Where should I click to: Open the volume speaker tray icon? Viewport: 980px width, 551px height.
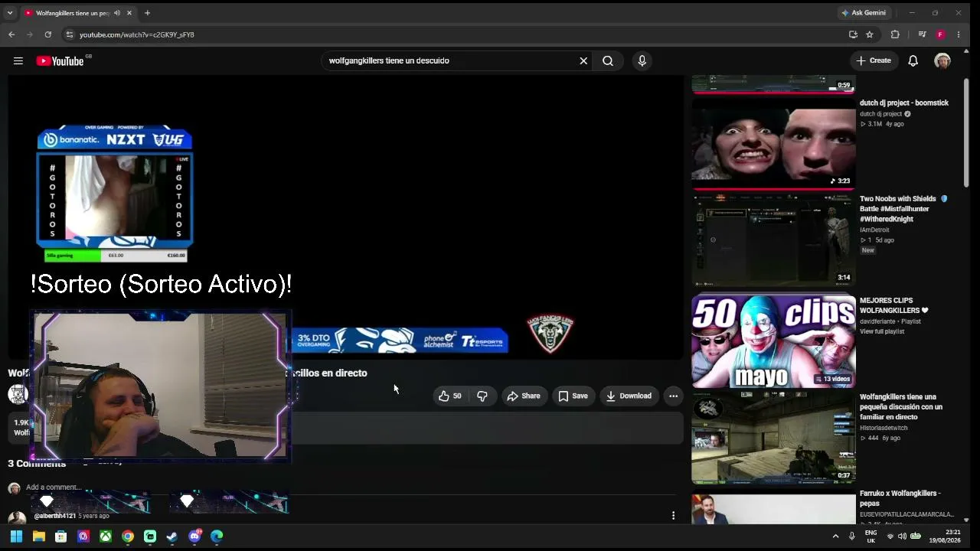(x=902, y=536)
